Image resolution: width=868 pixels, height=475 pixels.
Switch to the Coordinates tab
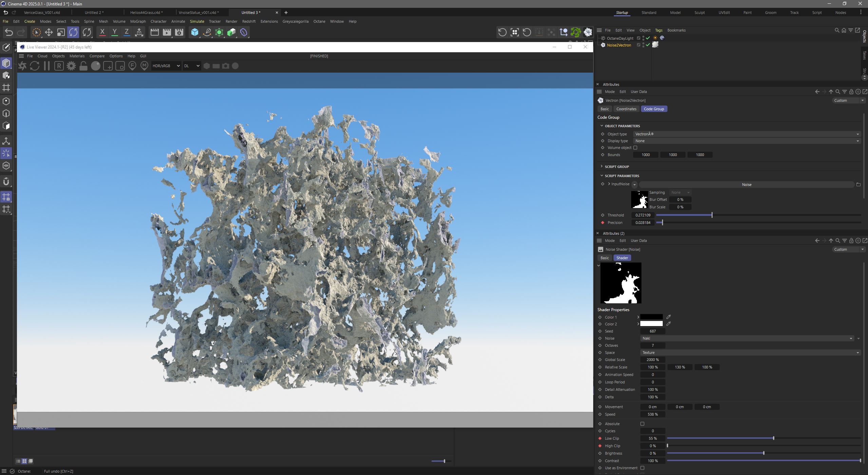coord(626,109)
